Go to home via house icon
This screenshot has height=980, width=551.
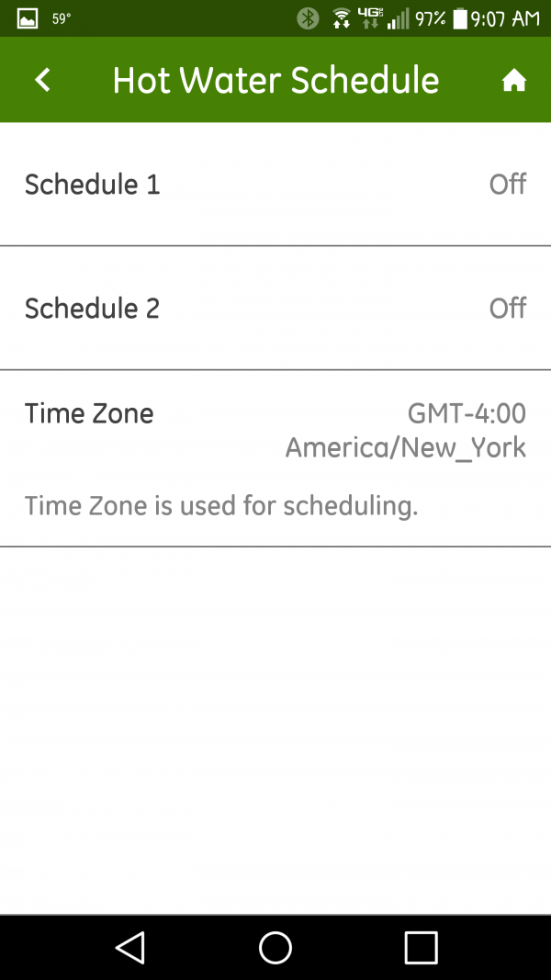513,81
